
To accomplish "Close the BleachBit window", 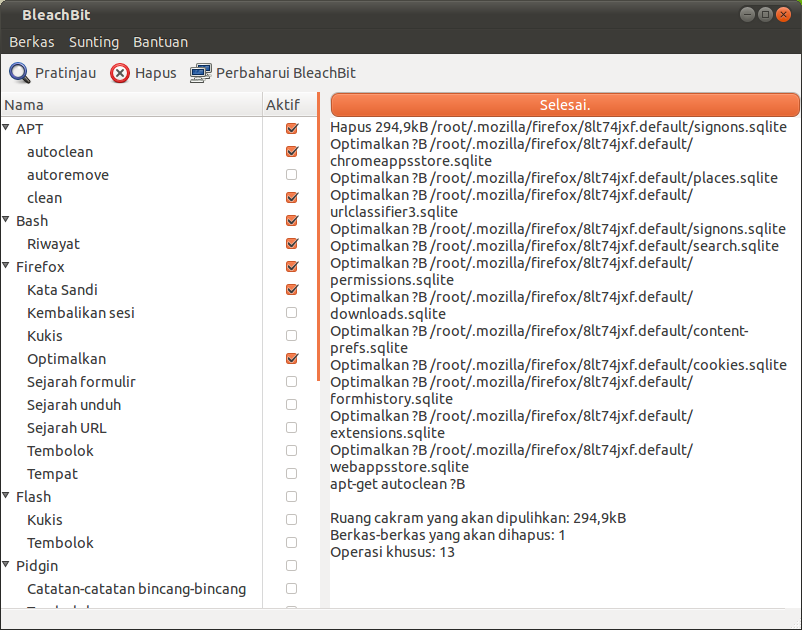I will pyautogui.click(x=783, y=14).
